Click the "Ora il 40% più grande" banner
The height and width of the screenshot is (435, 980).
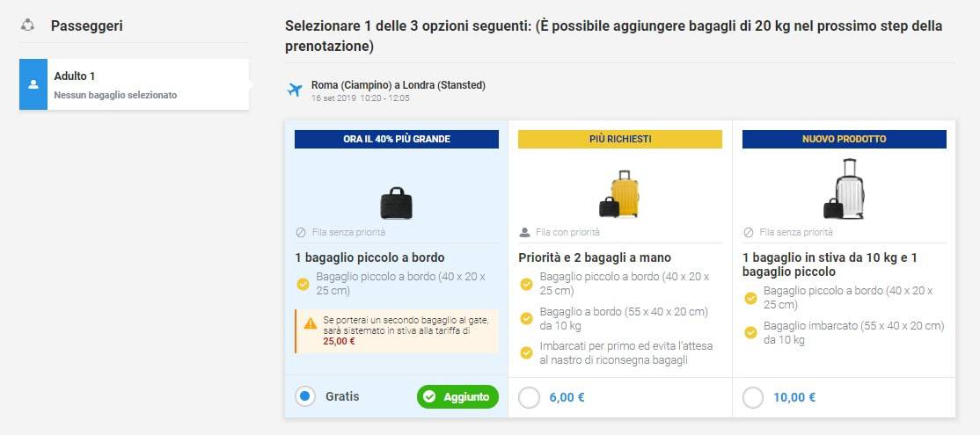pyautogui.click(x=397, y=139)
